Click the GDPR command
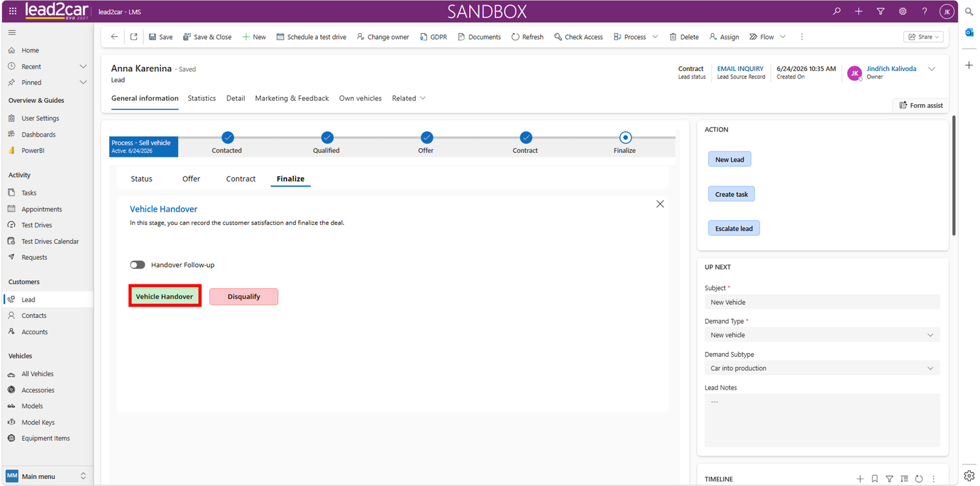The image size is (980, 486). click(433, 37)
